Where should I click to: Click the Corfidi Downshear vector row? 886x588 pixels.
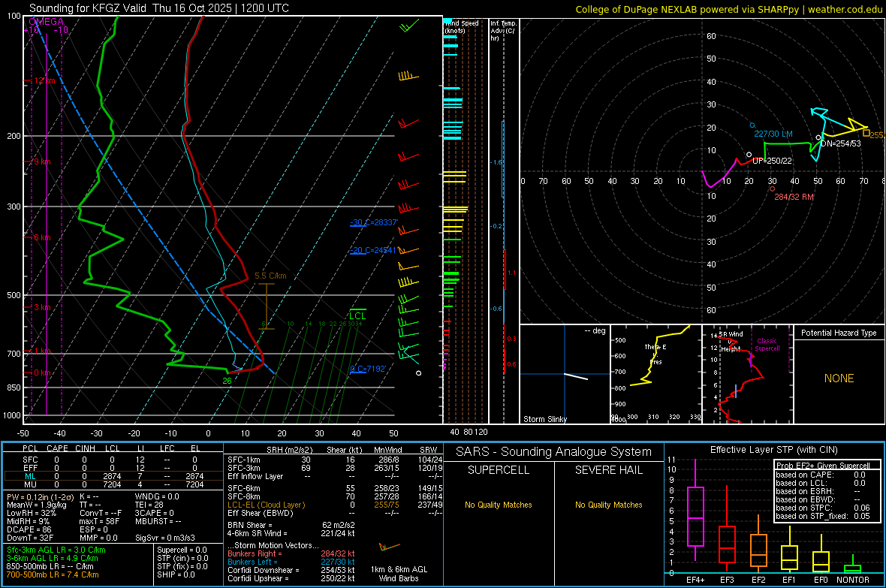pos(291,570)
